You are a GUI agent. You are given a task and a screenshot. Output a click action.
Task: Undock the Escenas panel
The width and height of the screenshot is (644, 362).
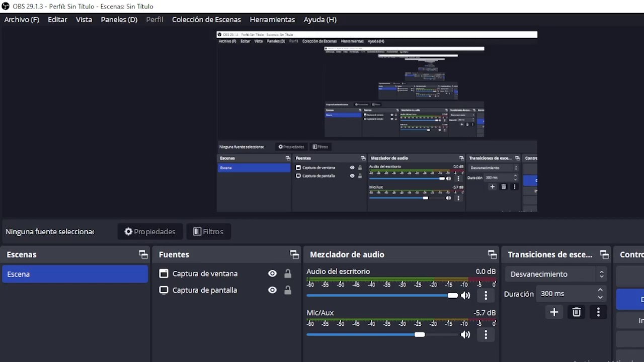pos(143,254)
